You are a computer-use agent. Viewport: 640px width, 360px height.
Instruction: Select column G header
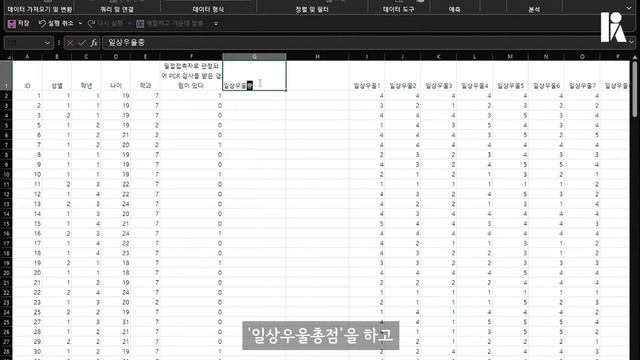(x=254, y=56)
